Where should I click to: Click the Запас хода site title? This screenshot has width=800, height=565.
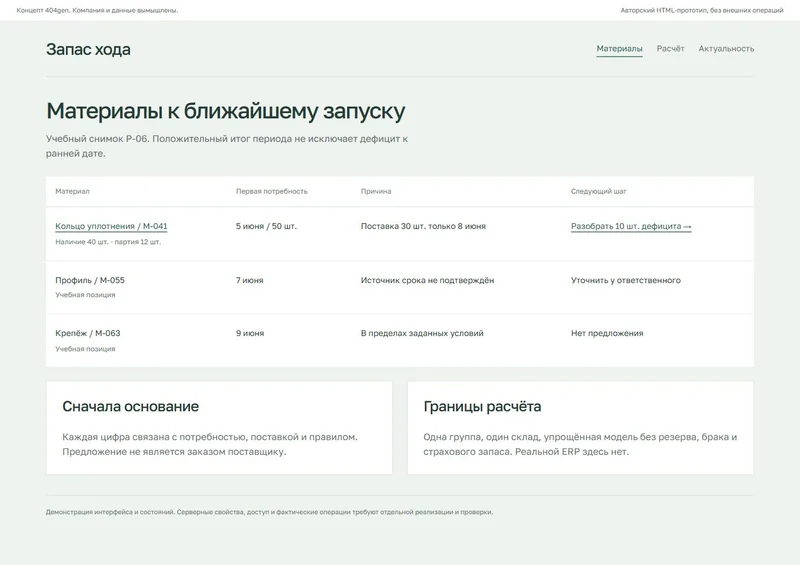(x=88, y=50)
